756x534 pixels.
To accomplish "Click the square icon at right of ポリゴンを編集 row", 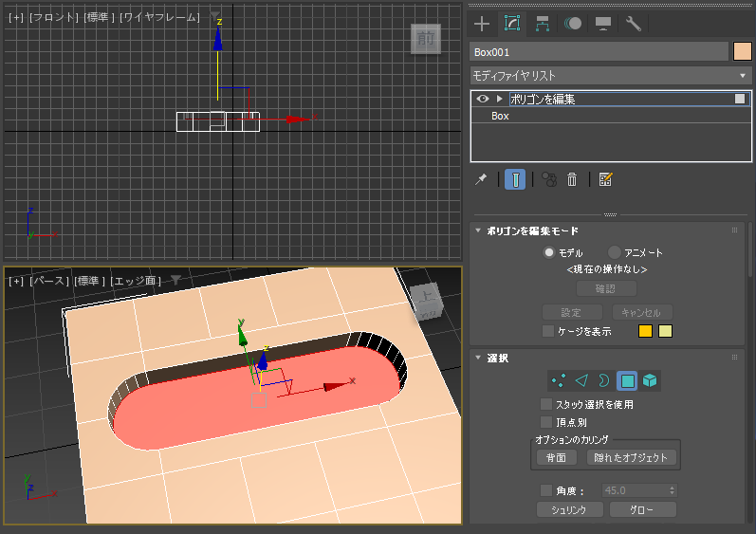I will (740, 99).
